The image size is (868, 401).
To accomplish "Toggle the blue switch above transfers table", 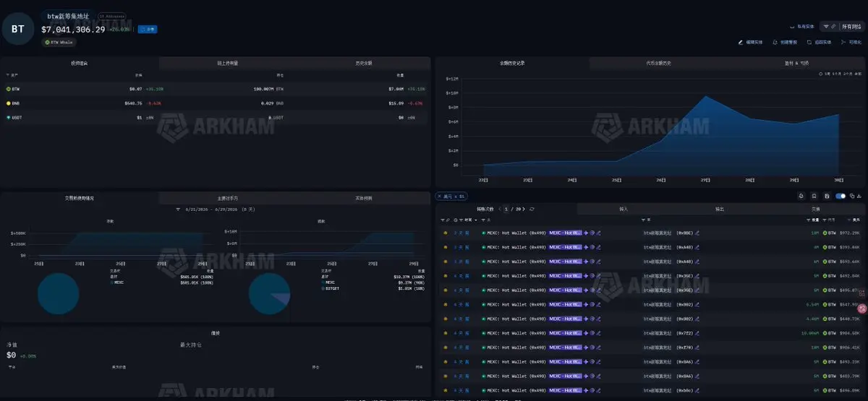I will pos(841,196).
